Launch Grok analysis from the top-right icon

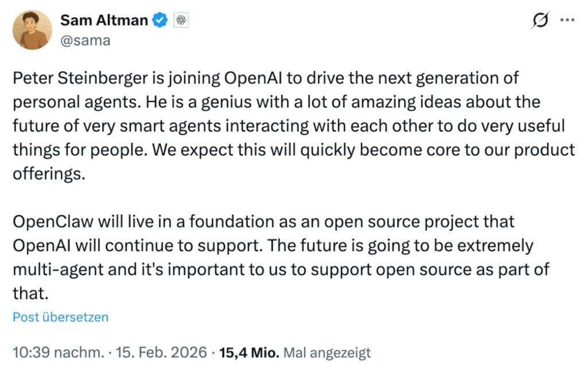[x=540, y=19]
